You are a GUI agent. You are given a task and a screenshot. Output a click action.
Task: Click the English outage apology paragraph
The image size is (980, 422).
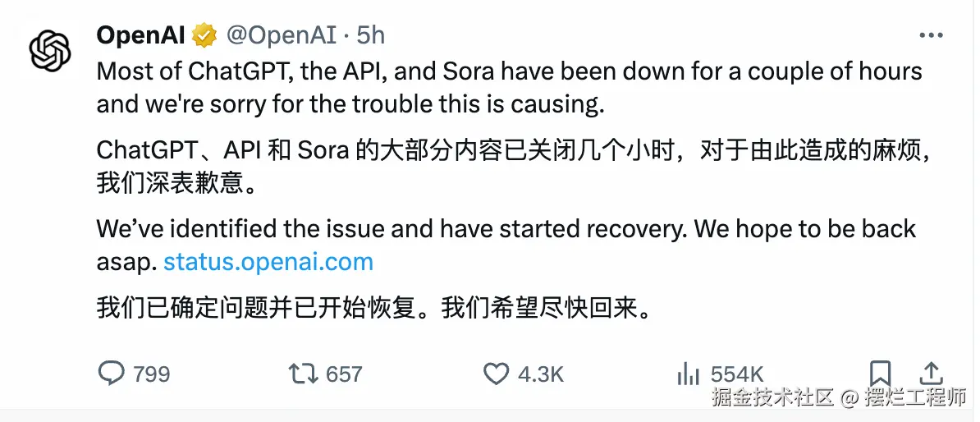(x=509, y=88)
